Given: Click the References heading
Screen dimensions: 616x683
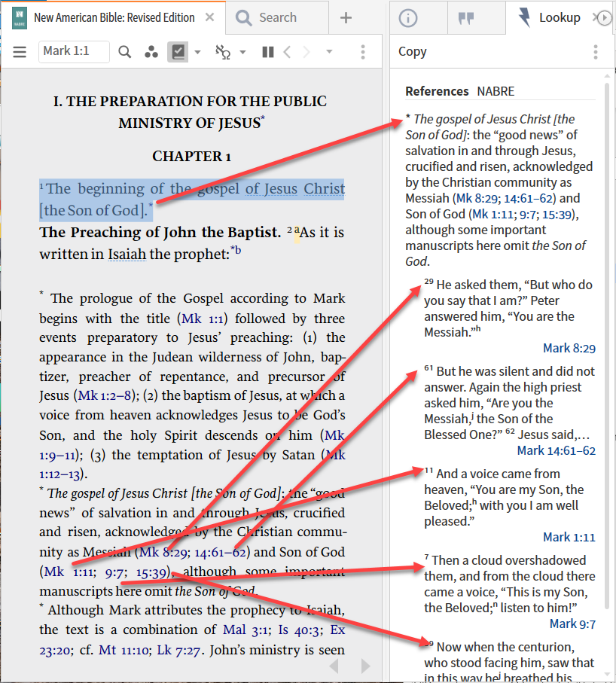Looking at the screenshot, I should click(x=437, y=91).
